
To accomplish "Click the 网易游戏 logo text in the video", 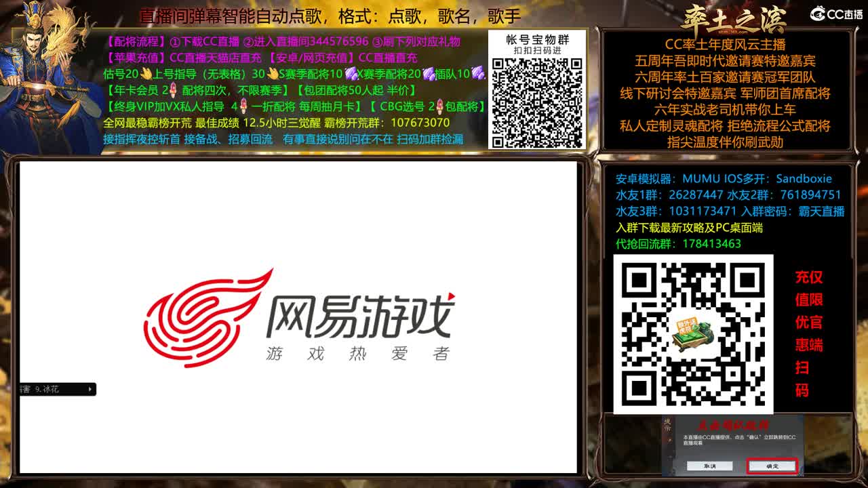I will (360, 316).
